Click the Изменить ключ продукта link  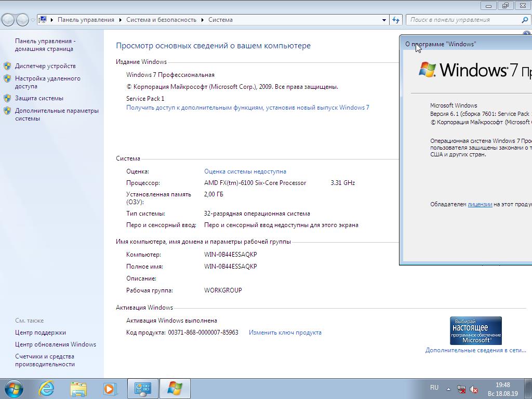pos(285,332)
